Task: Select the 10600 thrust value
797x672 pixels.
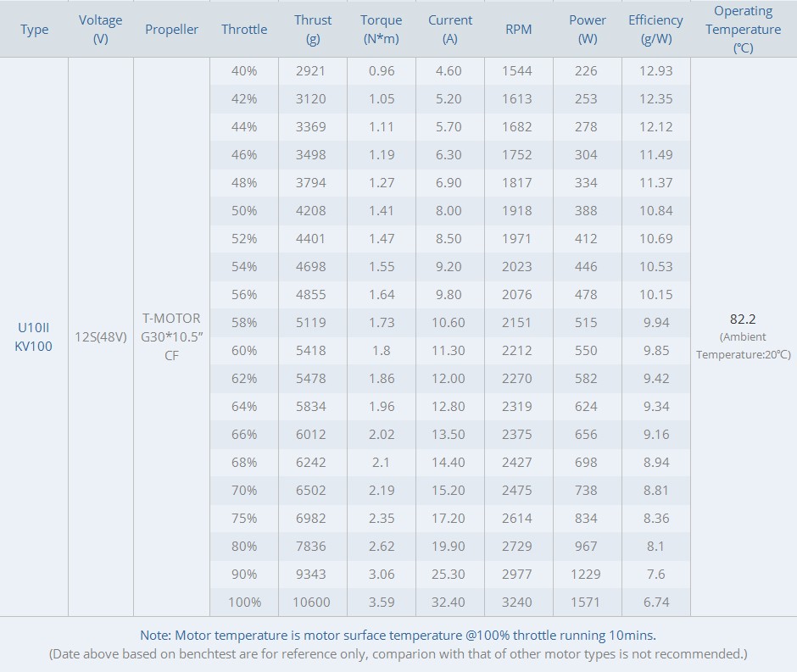Action: click(x=313, y=603)
